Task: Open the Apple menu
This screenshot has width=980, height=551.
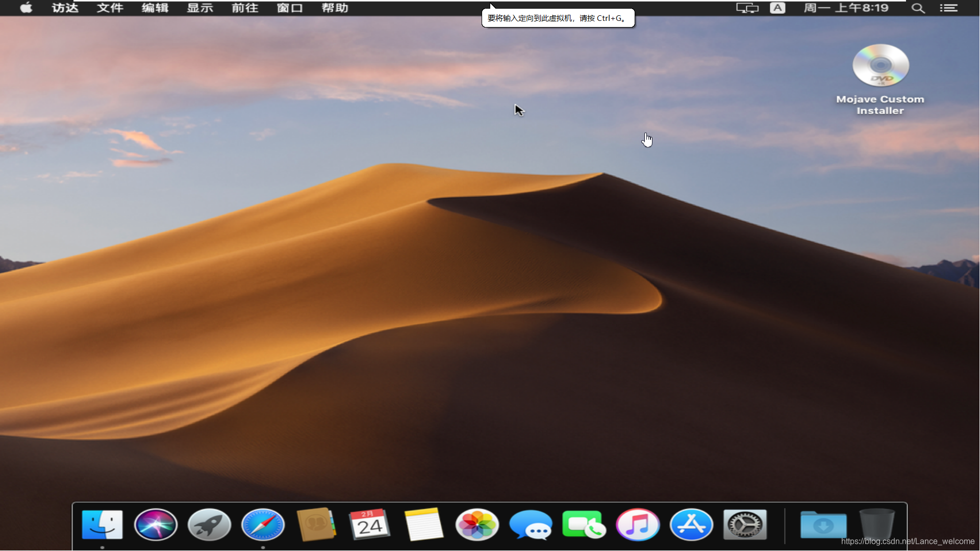Action: click(26, 8)
